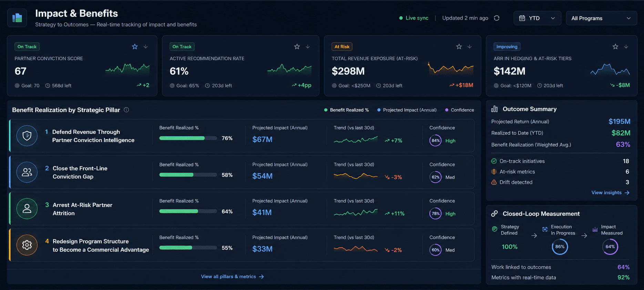Click the Impact & Benefits app logo icon

click(17, 18)
